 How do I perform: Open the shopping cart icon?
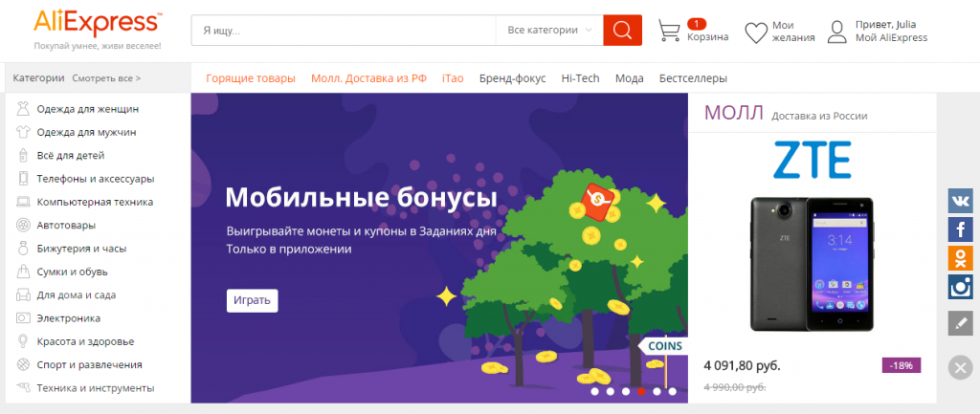point(669,32)
